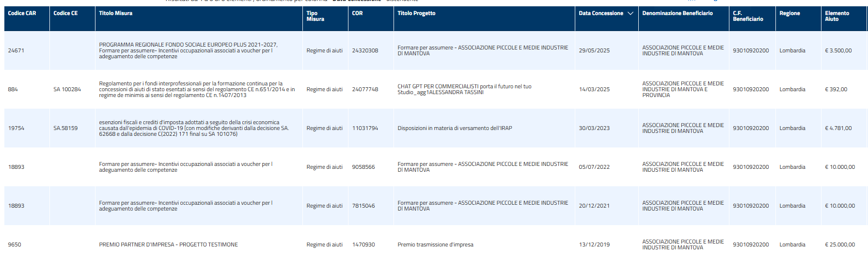The width and height of the screenshot is (868, 261).
Task: Sort results by the COR column header
Action: pyautogui.click(x=357, y=14)
